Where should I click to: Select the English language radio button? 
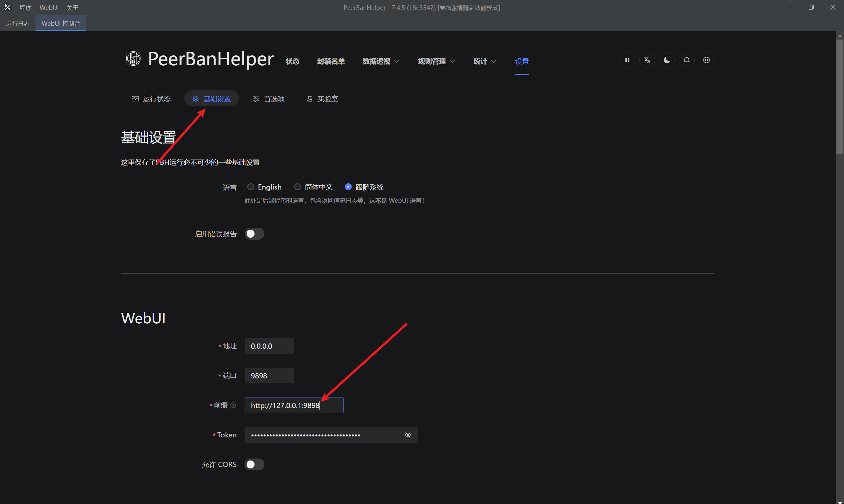[x=251, y=187]
